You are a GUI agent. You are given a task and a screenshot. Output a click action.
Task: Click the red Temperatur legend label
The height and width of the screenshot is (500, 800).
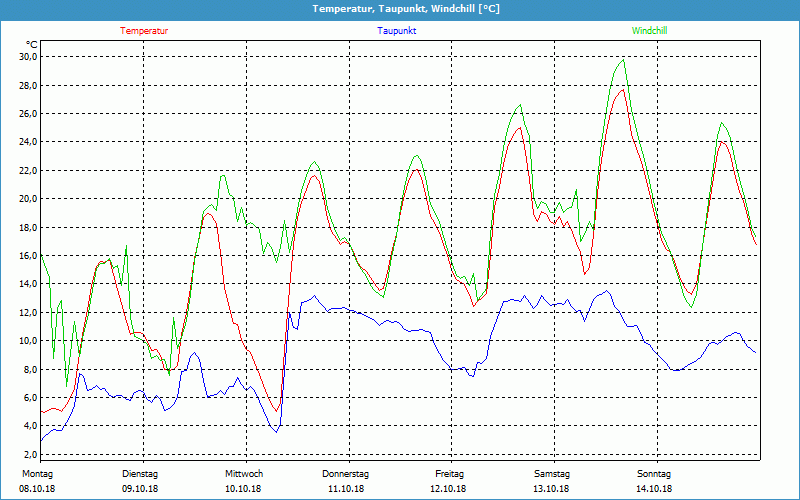pyautogui.click(x=144, y=31)
